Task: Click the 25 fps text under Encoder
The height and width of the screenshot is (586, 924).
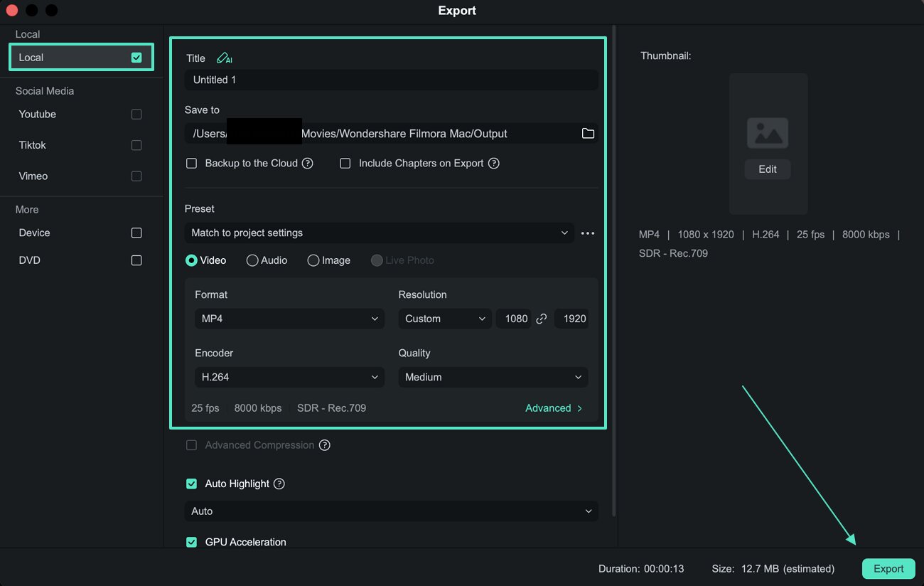Action: click(205, 408)
